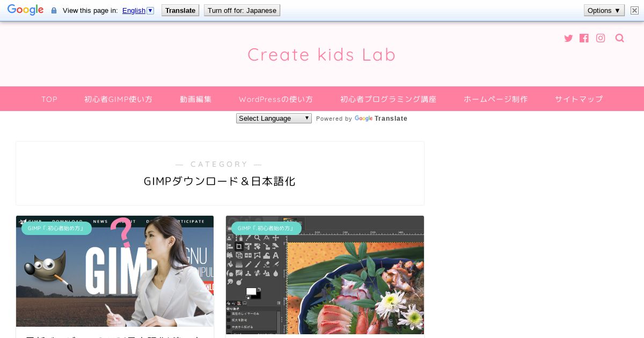
Task: Click the GIMPダウンロード＆日本語化 category heading
Action: tap(219, 181)
